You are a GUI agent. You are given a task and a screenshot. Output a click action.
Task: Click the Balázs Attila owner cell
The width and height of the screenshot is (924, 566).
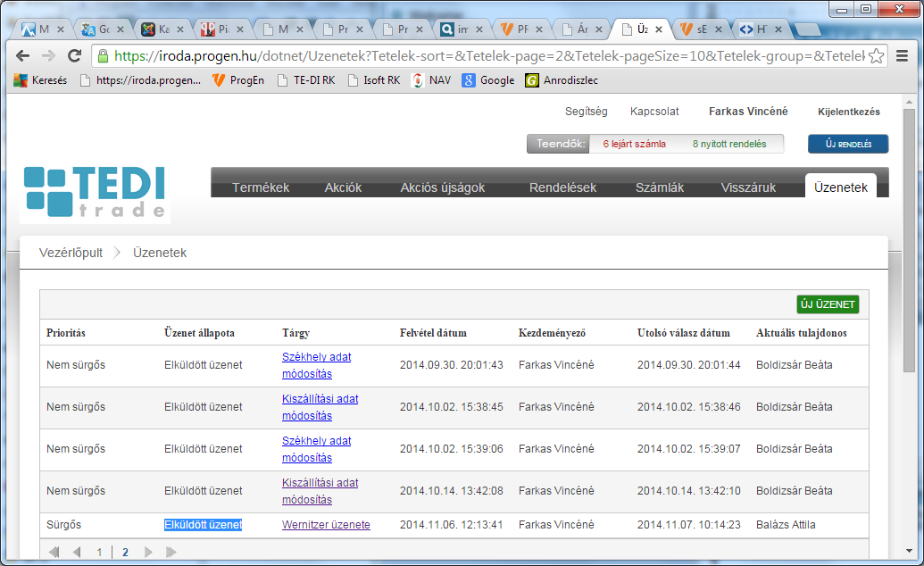point(786,525)
